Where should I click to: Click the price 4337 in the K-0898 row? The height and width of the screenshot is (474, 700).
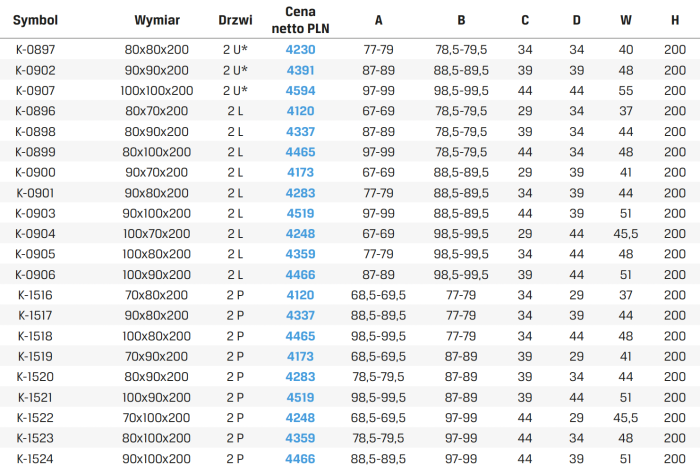click(300, 132)
